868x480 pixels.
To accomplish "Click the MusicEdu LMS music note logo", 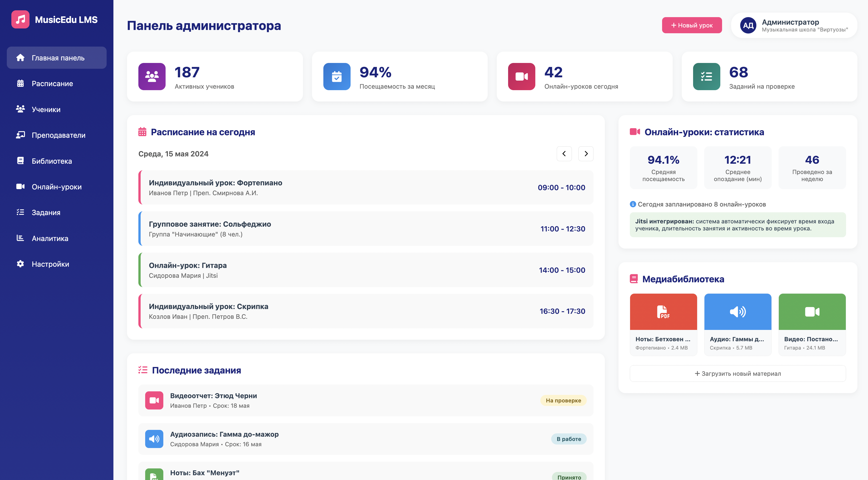I will click(x=20, y=19).
